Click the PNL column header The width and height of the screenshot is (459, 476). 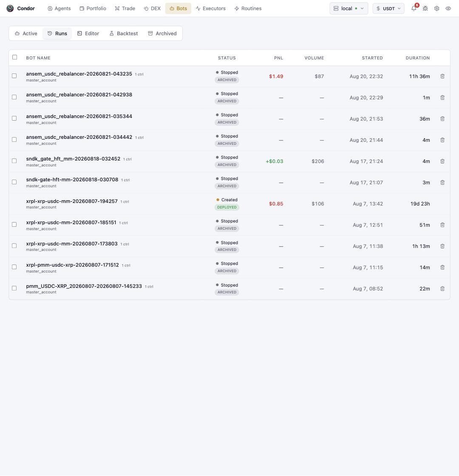278,58
